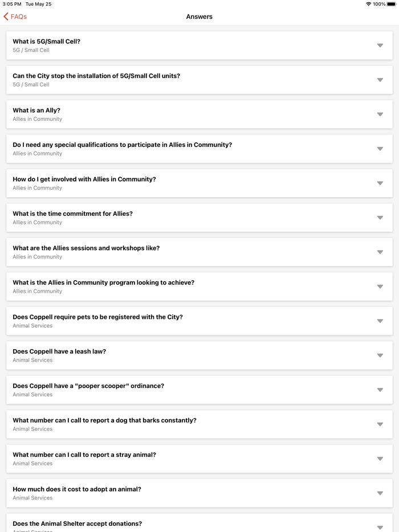Open special qualifications for Allies question
399x532 pixels.
(123, 145)
